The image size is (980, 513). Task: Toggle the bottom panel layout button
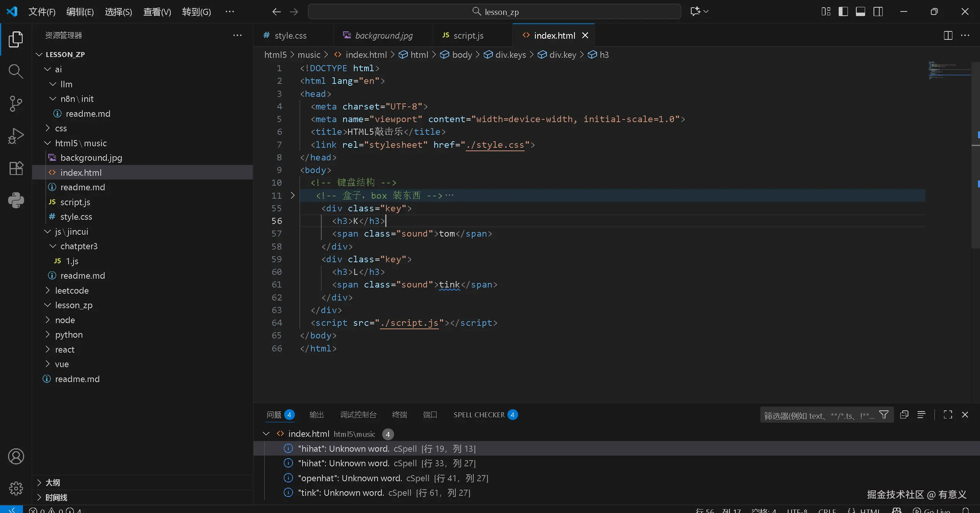(x=861, y=11)
